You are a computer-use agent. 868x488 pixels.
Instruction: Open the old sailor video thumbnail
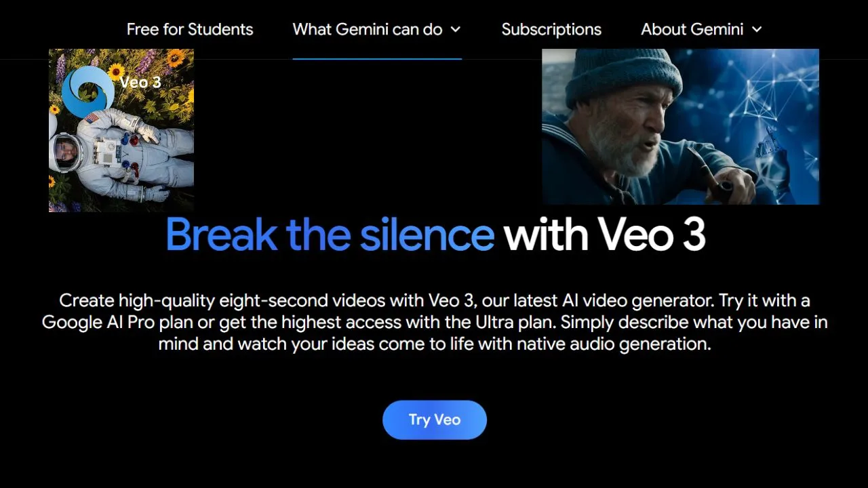[680, 126]
